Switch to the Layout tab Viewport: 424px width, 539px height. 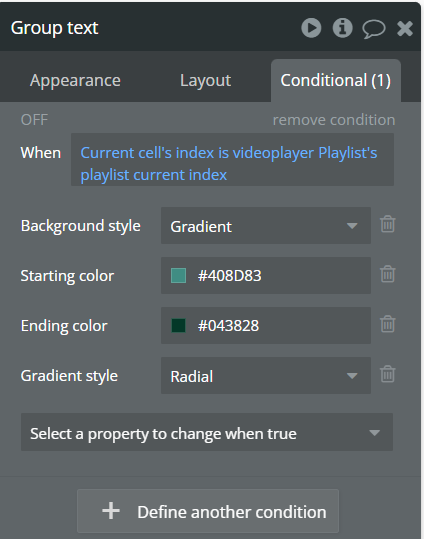[206, 80]
